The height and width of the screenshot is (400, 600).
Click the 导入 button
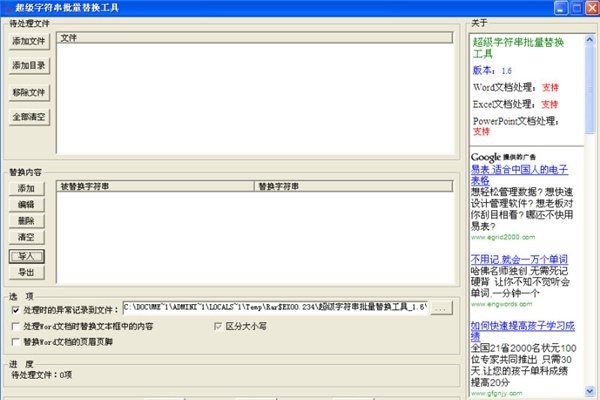tap(26, 256)
